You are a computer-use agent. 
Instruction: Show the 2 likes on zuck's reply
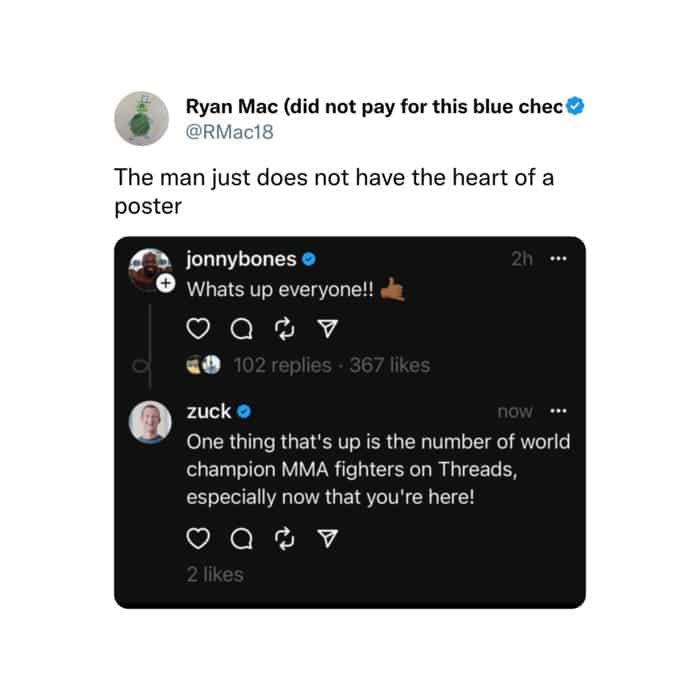(215, 574)
